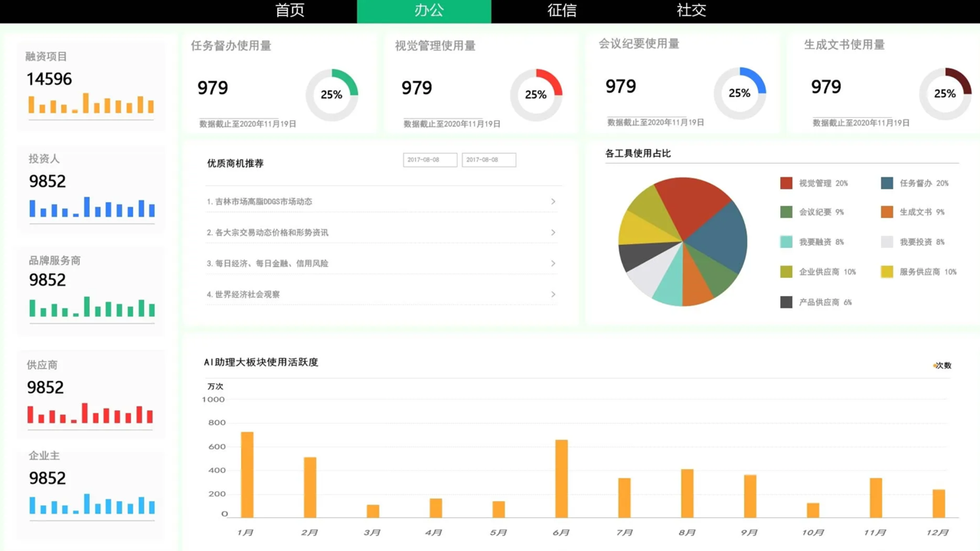Go to the 社交 tab
This screenshot has width=980, height=551.
click(x=691, y=11)
